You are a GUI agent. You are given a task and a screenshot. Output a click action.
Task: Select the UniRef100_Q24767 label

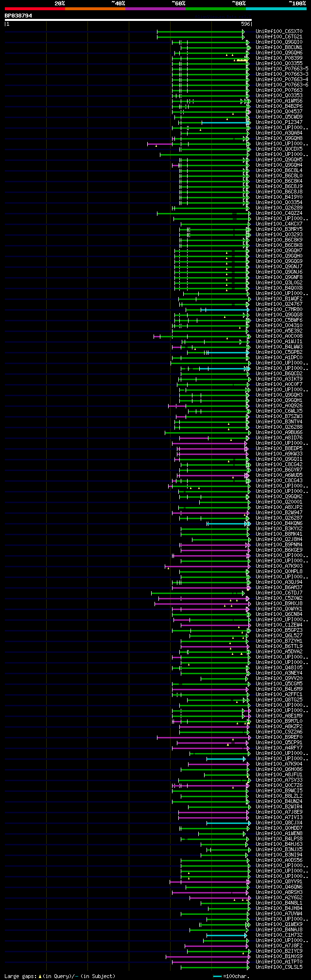click(x=279, y=304)
